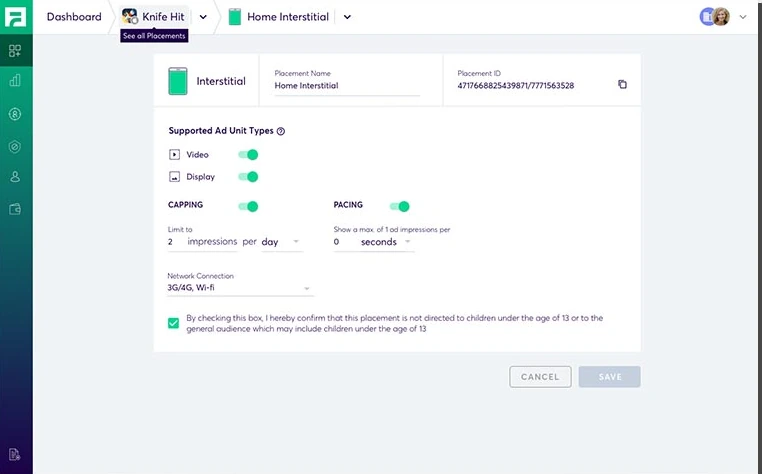Expand the Home Interstitial placement dropdown
The height and width of the screenshot is (474, 762).
(347, 17)
